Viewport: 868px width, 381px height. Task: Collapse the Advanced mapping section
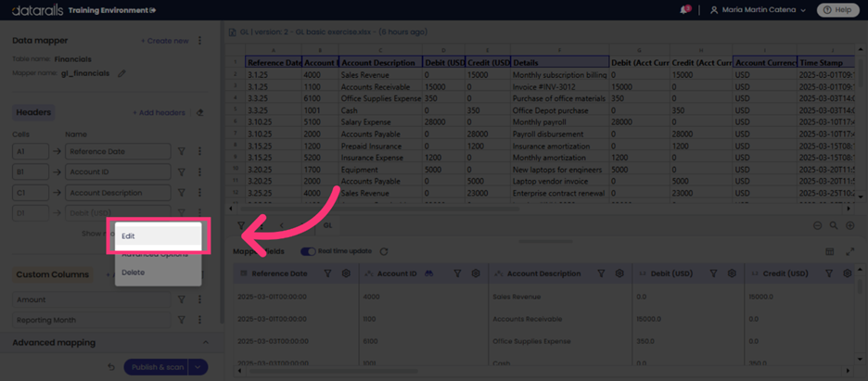click(205, 343)
